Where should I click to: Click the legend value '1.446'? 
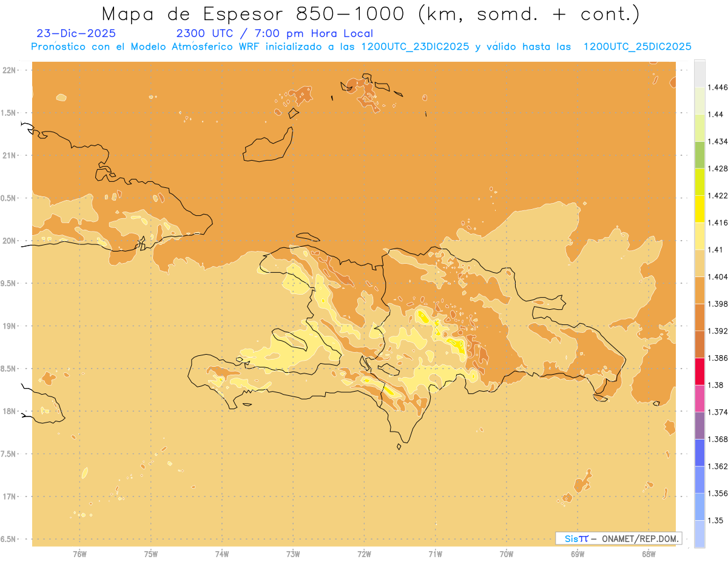pyautogui.click(x=718, y=87)
